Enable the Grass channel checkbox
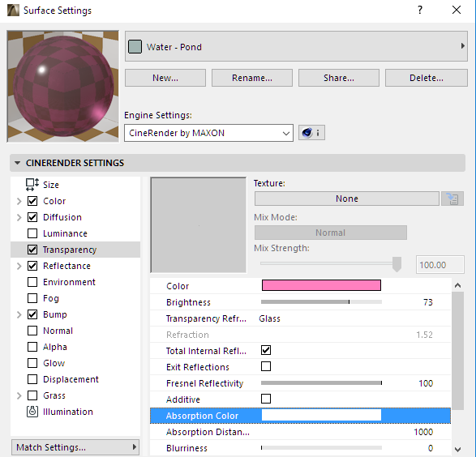This screenshot has height=457, width=476. coord(32,395)
